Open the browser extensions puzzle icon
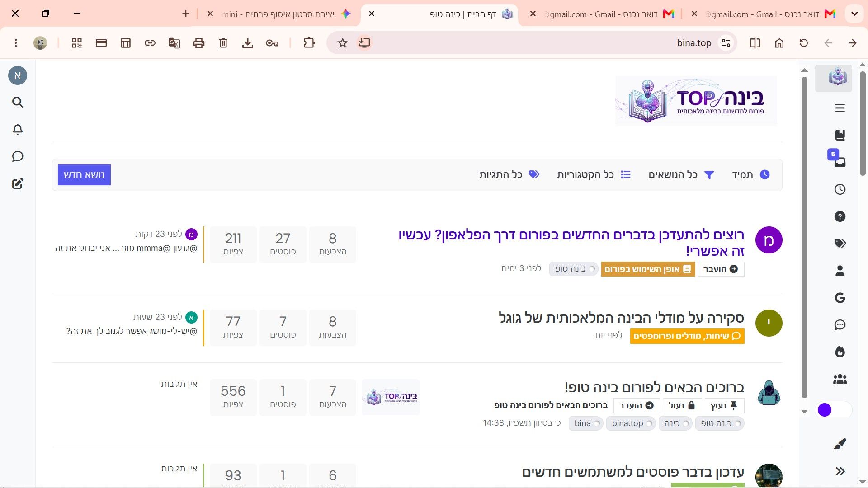The image size is (868, 488). [309, 43]
